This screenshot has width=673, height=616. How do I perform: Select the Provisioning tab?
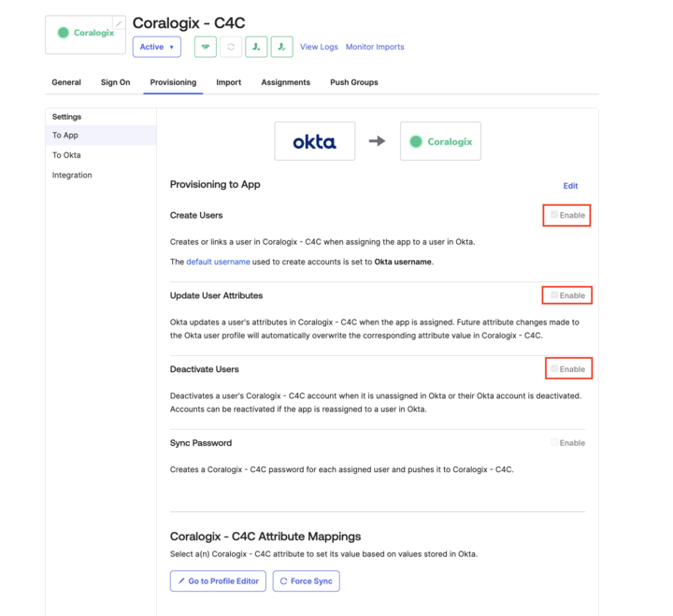(x=174, y=82)
